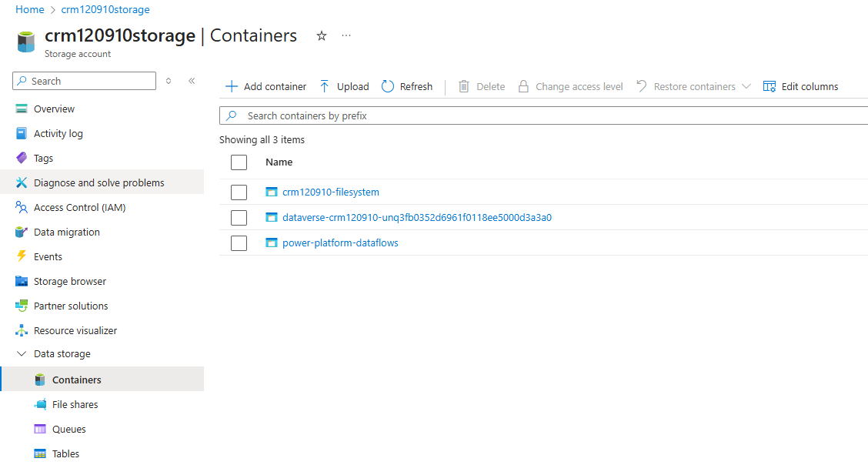This screenshot has height=465, width=868.
Task: Click the circular Refresh icon
Action: (388, 86)
